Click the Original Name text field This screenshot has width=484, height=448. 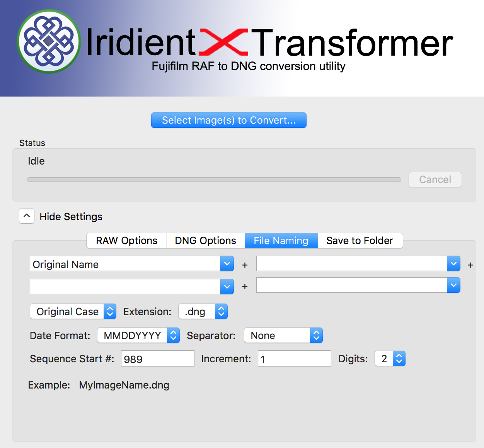pyautogui.click(x=125, y=264)
